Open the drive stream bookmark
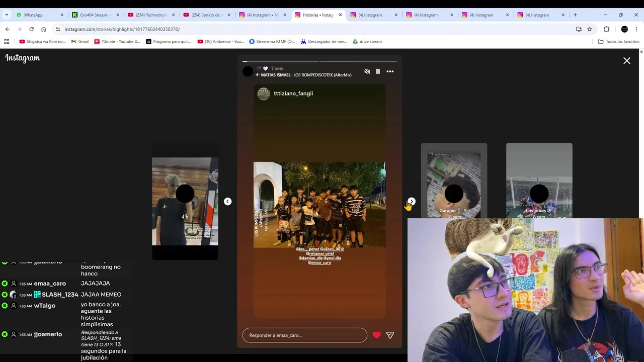This screenshot has width=644, height=362. (367, 42)
